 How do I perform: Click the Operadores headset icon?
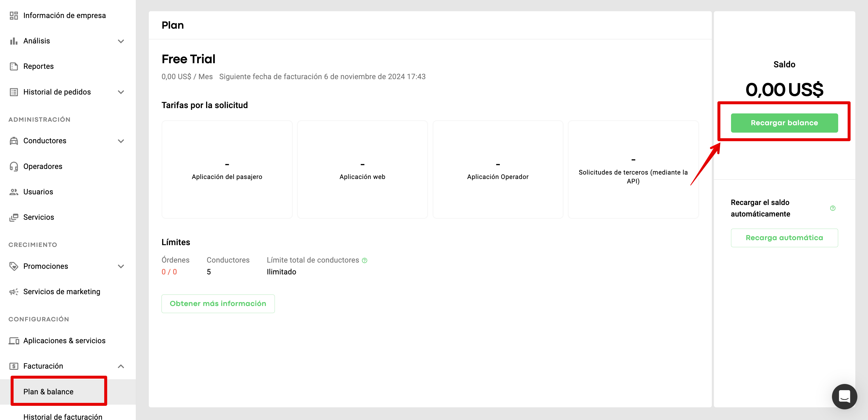[x=14, y=166]
